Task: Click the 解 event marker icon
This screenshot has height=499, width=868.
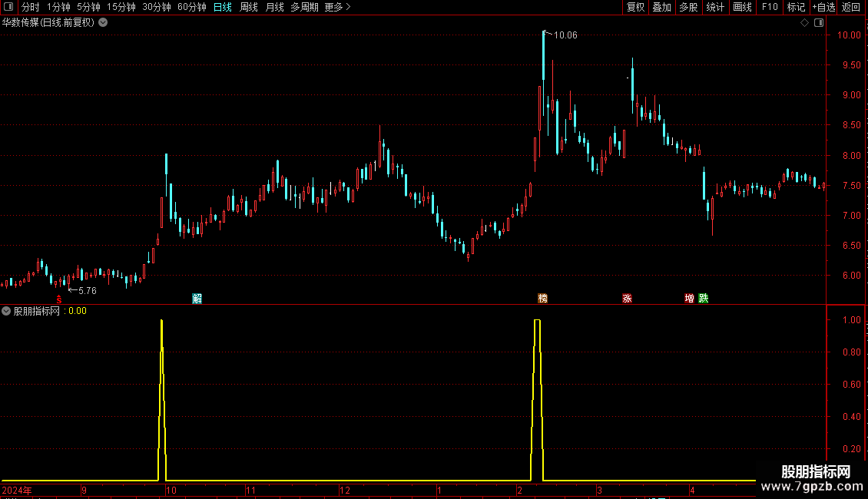Action: (197, 299)
